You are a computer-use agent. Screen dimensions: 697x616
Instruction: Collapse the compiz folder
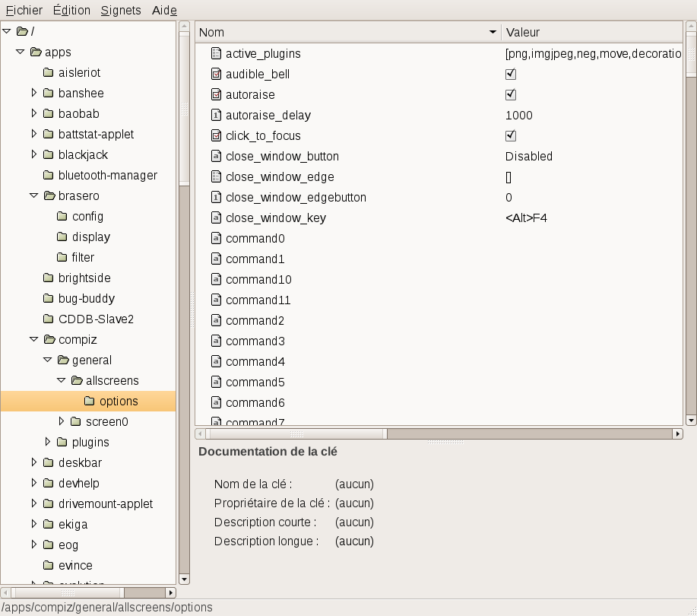pos(33,339)
